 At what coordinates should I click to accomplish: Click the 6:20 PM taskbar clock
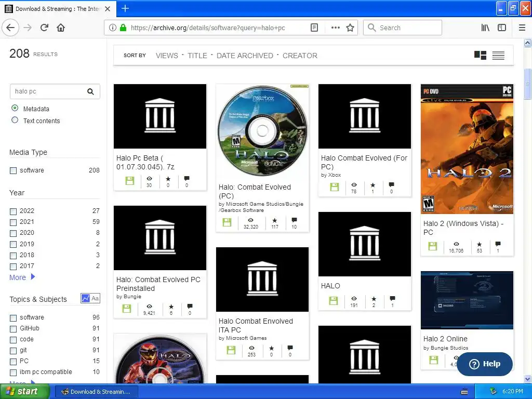tap(512, 391)
